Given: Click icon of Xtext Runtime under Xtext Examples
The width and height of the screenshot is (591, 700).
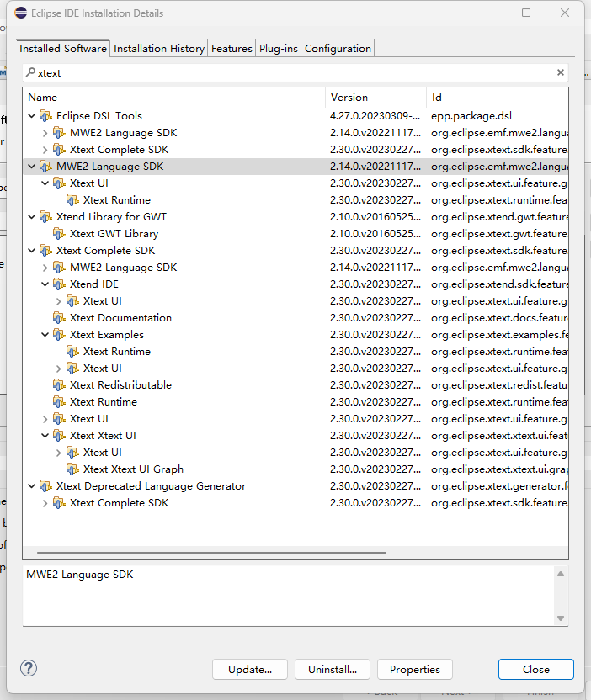Looking at the screenshot, I should tap(72, 352).
